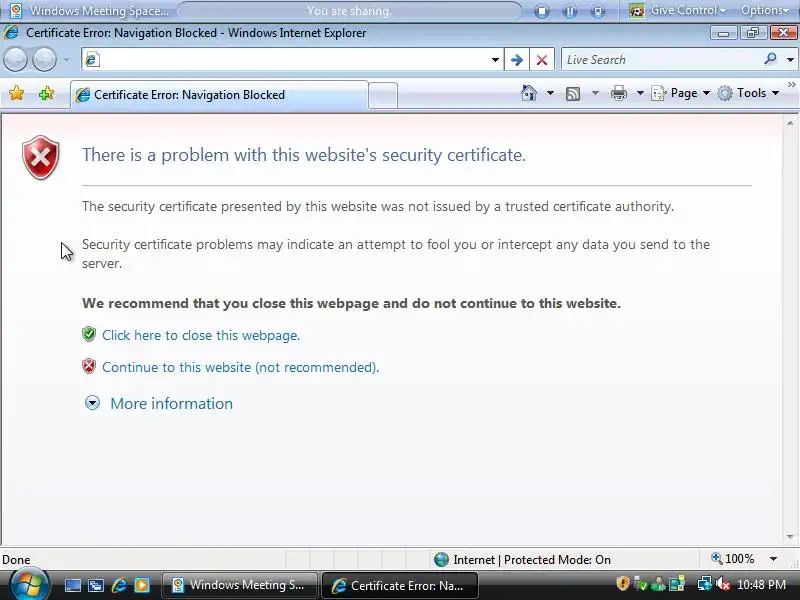This screenshot has width=800, height=600.
Task: Open the Tools menu
Action: pyautogui.click(x=748, y=93)
